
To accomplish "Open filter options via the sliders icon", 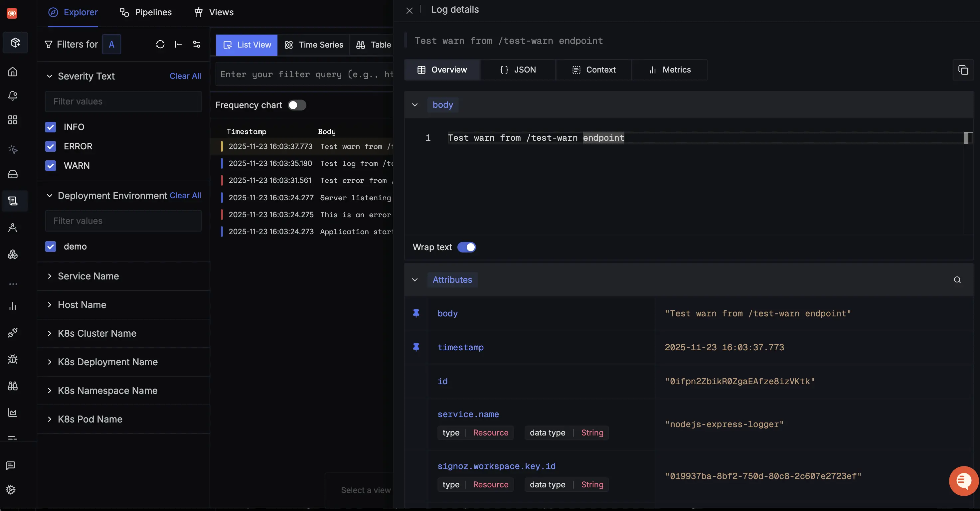I will point(197,44).
